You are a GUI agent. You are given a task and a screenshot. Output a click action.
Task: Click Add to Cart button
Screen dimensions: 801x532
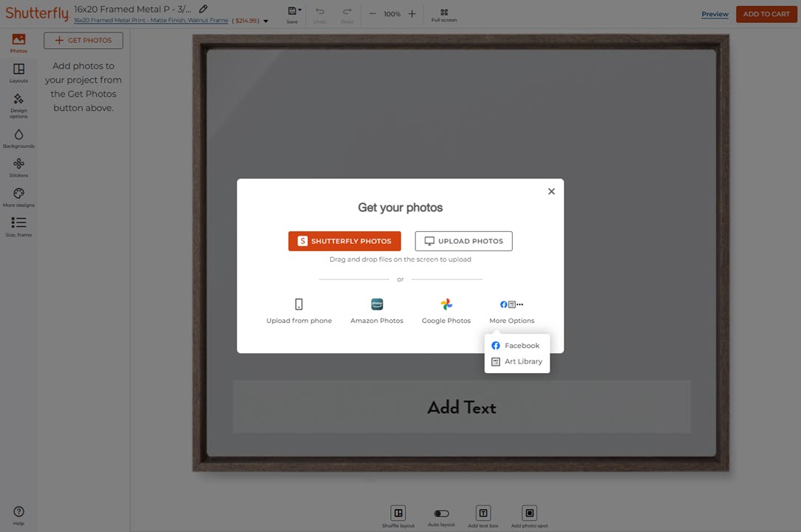pos(766,14)
